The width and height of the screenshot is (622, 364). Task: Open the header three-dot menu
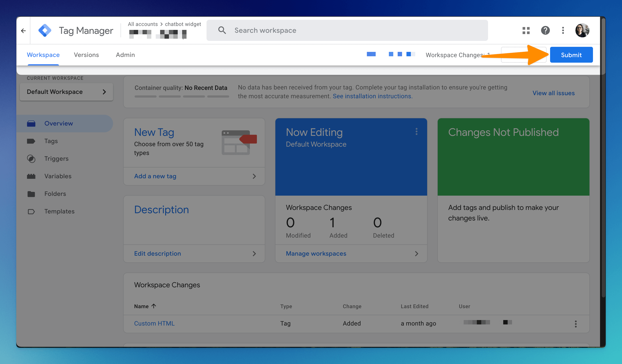pyautogui.click(x=563, y=31)
